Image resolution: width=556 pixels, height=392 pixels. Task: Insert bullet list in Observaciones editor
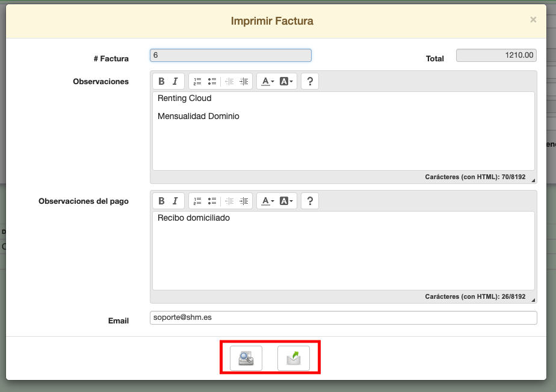212,82
